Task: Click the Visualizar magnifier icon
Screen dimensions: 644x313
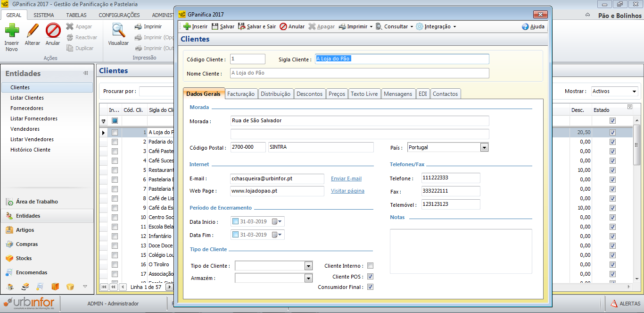Action: [118, 31]
